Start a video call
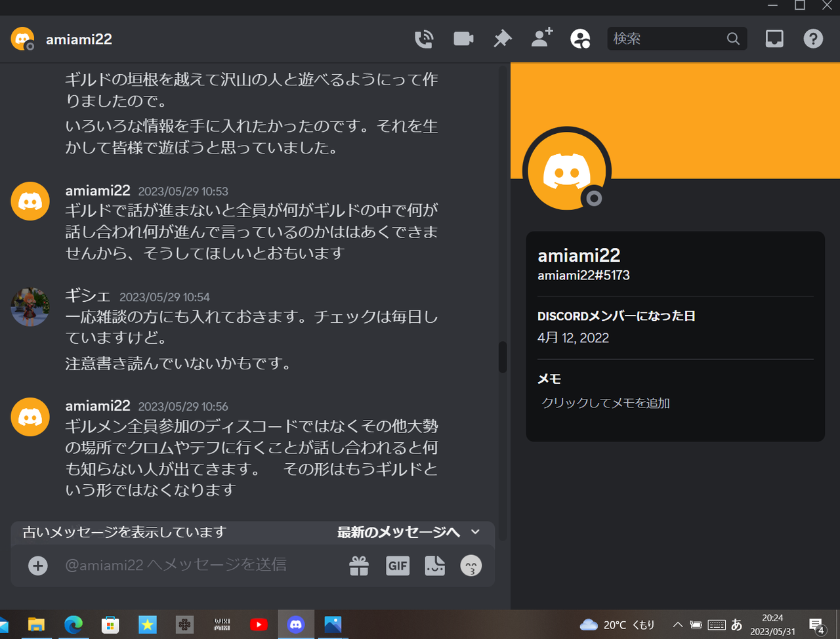The image size is (840, 639). [463, 39]
